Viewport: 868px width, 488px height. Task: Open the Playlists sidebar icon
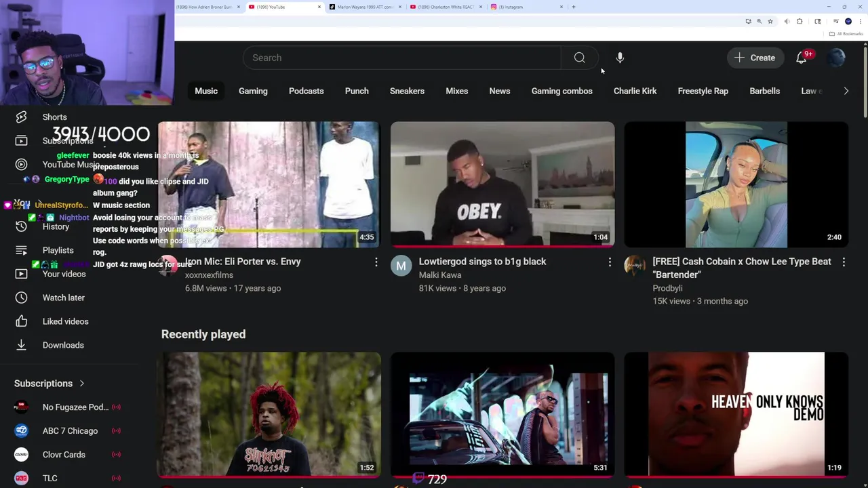(x=21, y=250)
